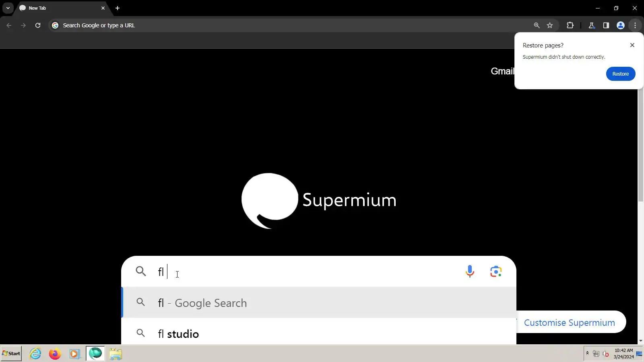Open a new tab with plus button
Image resolution: width=644 pixels, height=362 pixels.
coord(118,8)
